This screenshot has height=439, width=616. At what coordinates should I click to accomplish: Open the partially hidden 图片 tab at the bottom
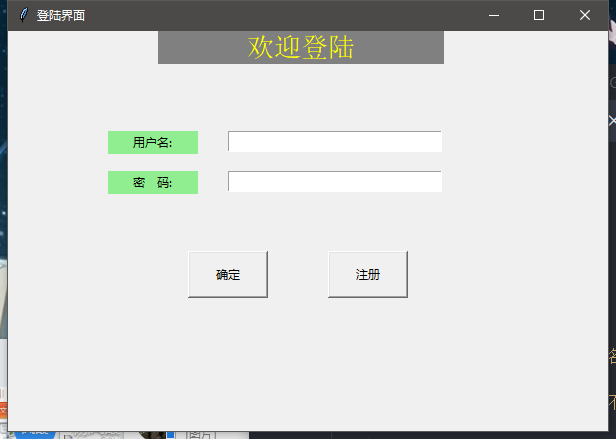[200, 435]
